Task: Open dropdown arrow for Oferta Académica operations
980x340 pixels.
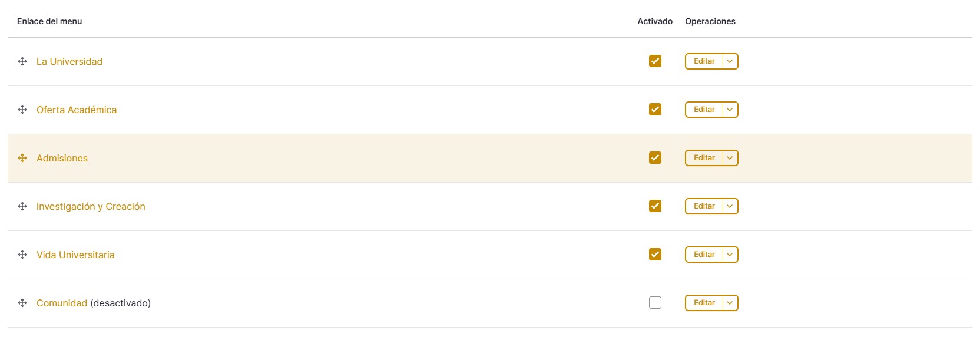Action: point(730,110)
